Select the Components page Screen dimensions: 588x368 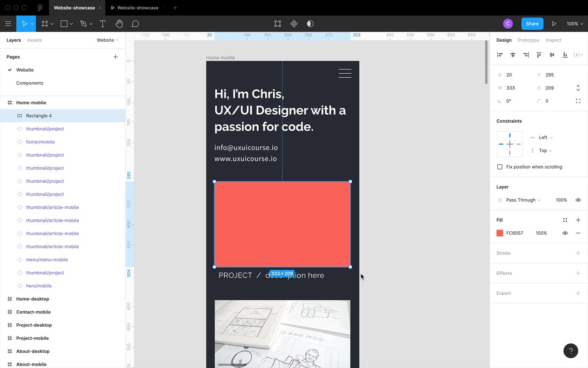30,83
